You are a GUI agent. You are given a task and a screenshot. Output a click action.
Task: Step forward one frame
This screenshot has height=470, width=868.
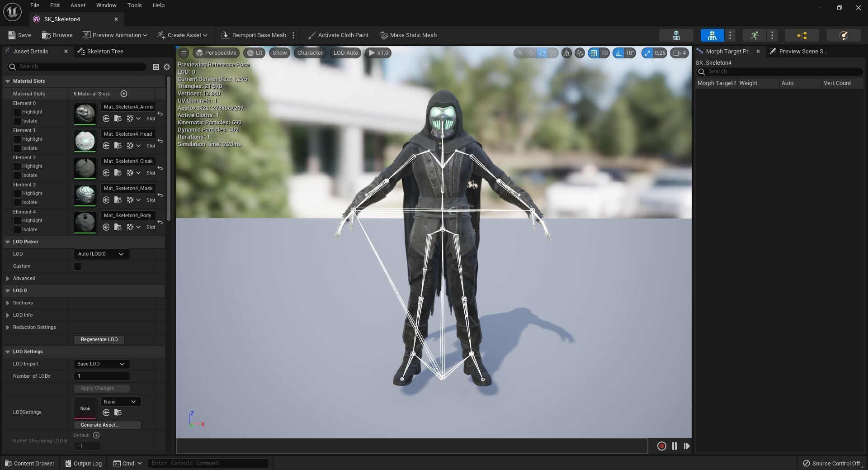tap(687, 446)
